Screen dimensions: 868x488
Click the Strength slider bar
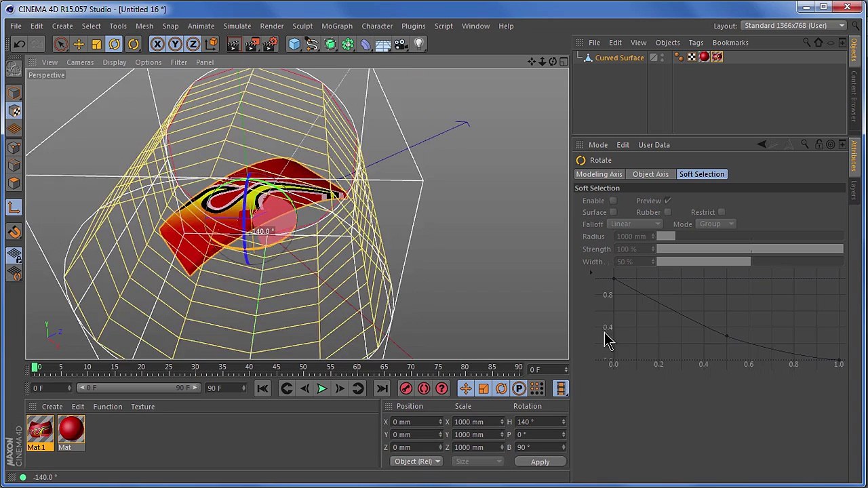[750, 249]
